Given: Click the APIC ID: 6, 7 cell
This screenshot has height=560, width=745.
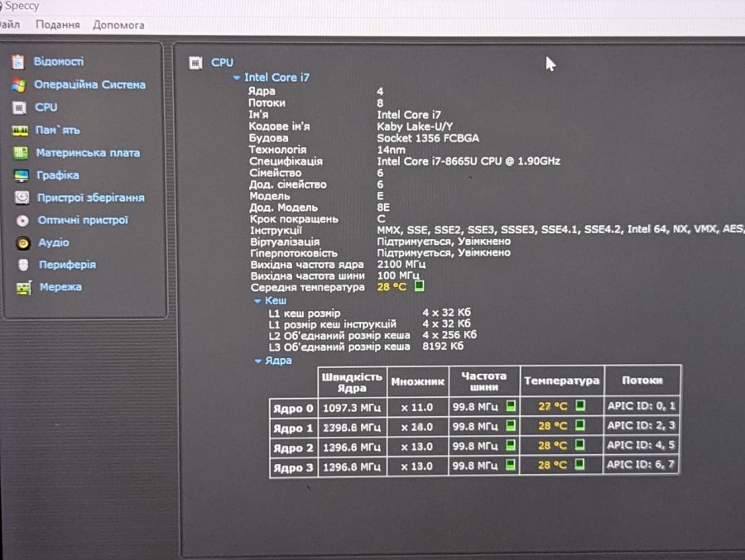Looking at the screenshot, I should pos(641,464).
